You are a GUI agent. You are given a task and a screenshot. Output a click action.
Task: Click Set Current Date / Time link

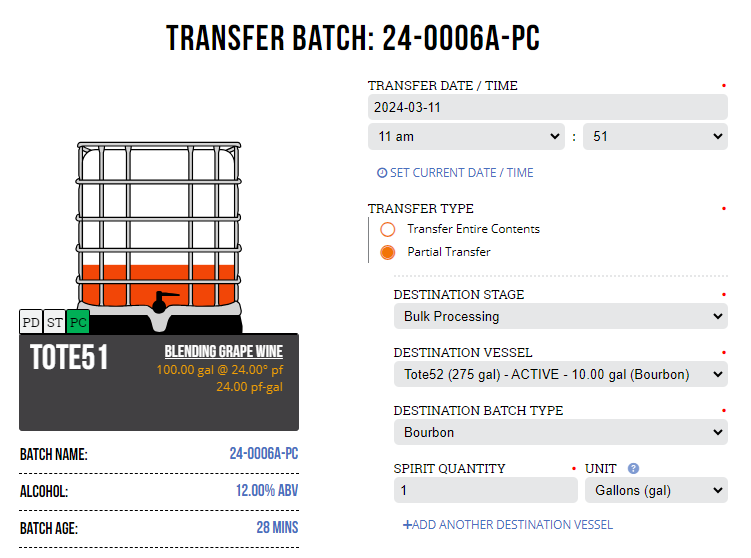click(x=461, y=173)
